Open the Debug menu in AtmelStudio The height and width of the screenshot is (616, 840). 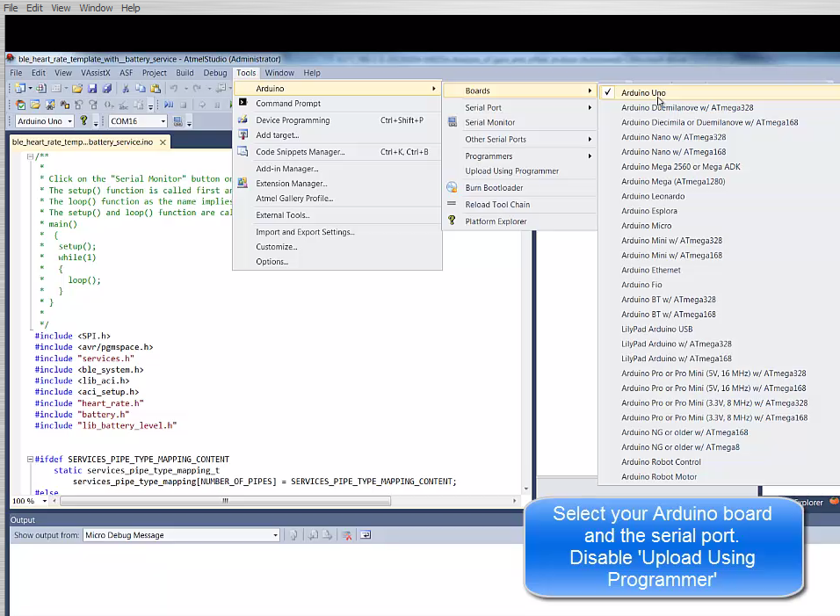214,73
